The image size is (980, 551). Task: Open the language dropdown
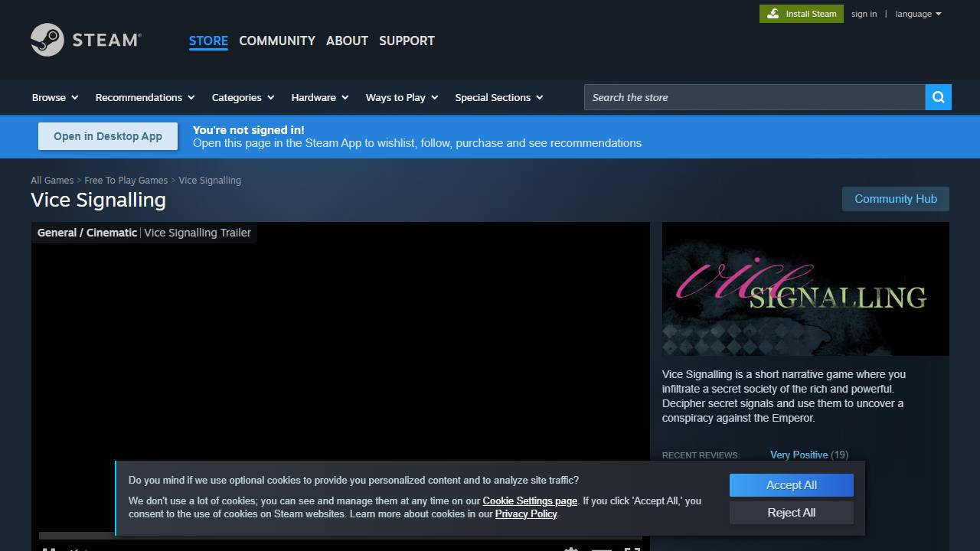point(918,14)
